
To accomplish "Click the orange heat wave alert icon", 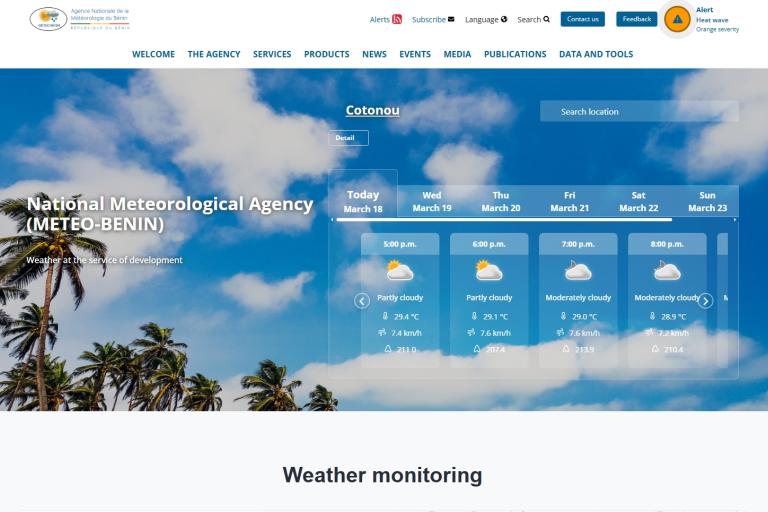I will point(677,20).
